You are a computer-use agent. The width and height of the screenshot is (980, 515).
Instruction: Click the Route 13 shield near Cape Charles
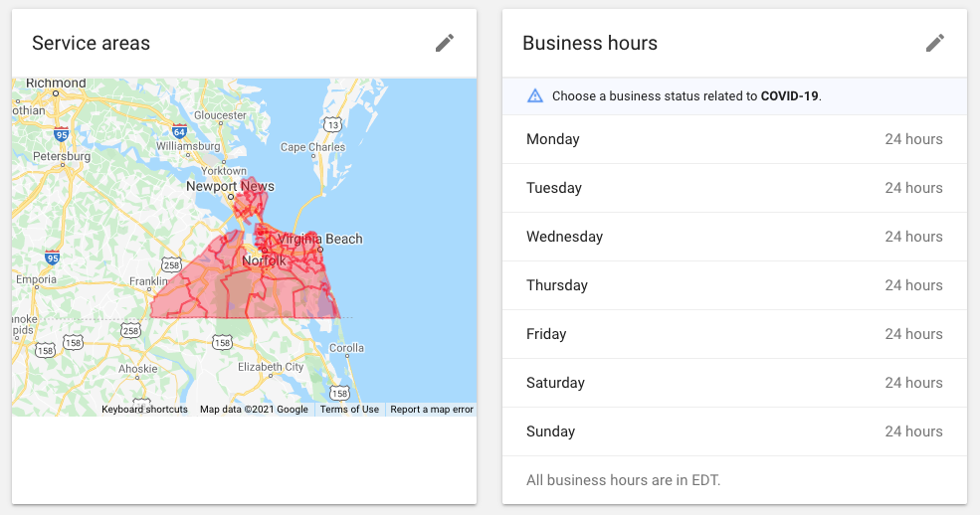334,124
